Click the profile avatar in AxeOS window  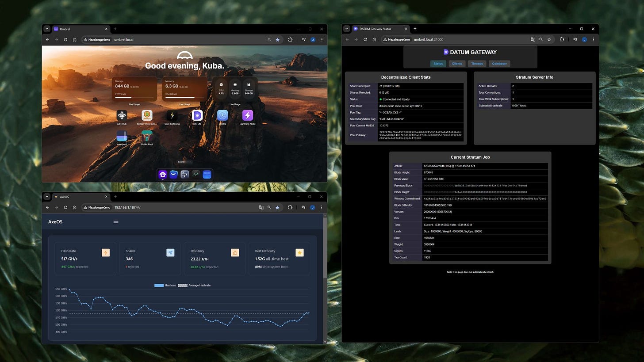313,207
